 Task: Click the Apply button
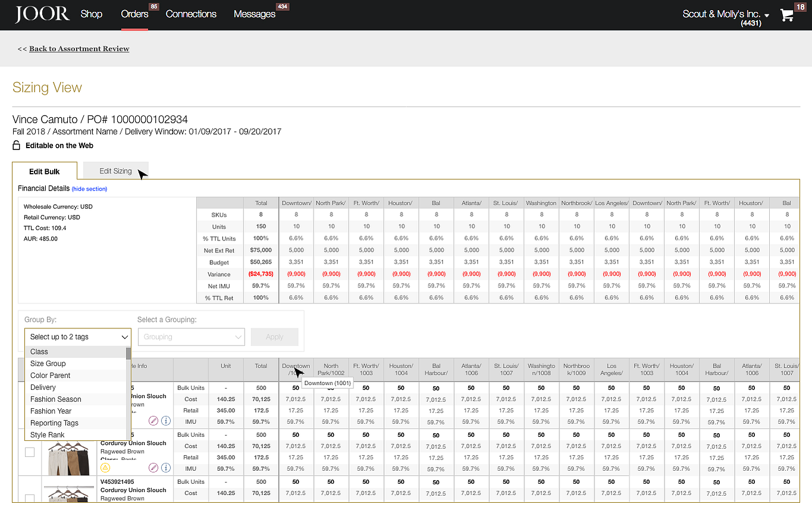coord(274,337)
